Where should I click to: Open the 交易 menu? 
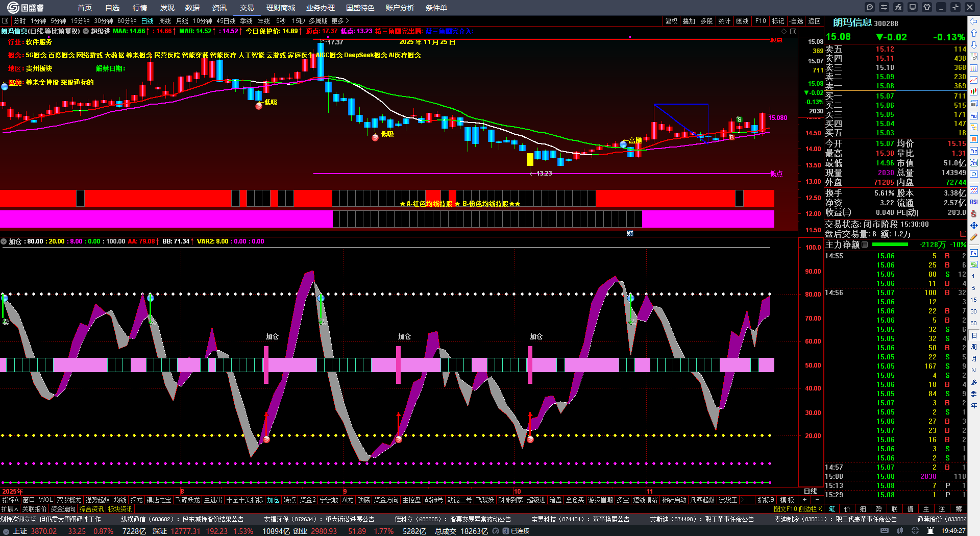247,8
